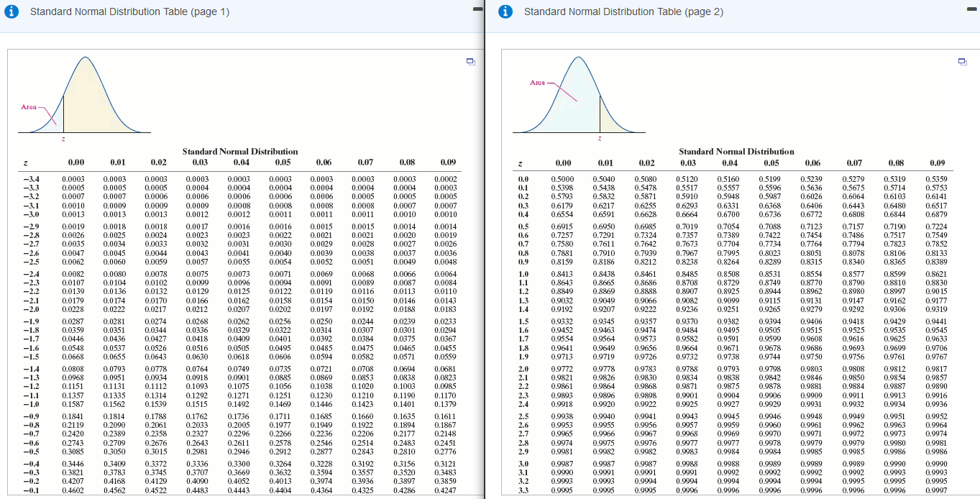The width and height of the screenshot is (980, 499).
Task: Click the cell value 0.8413
Action: [562, 274]
